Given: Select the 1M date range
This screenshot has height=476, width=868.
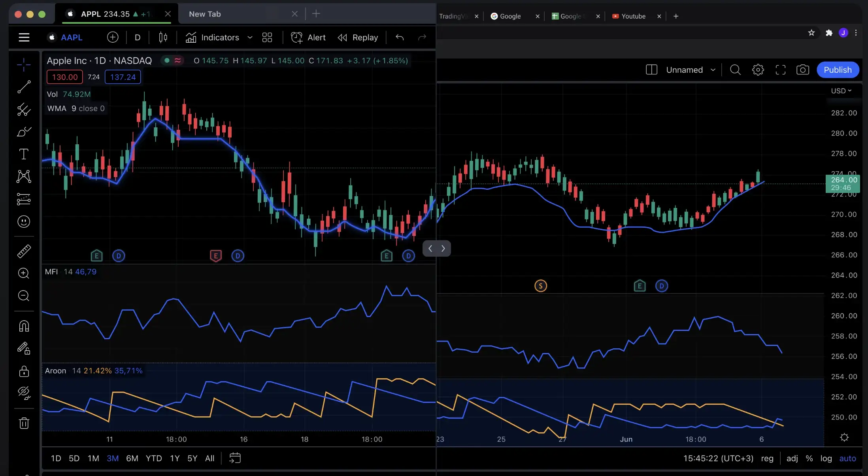Looking at the screenshot, I should 93,458.
